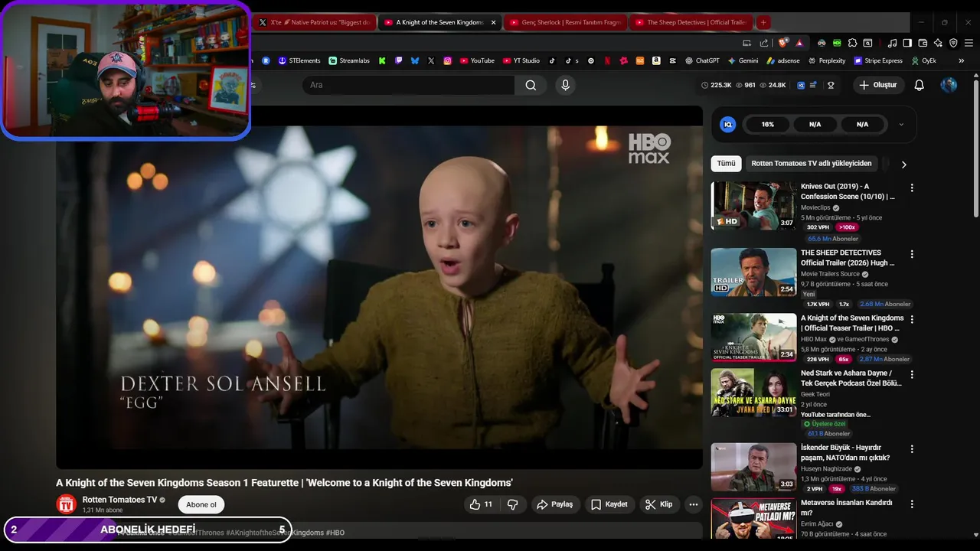Switch to the Genç Sherlock tab

[565, 22]
